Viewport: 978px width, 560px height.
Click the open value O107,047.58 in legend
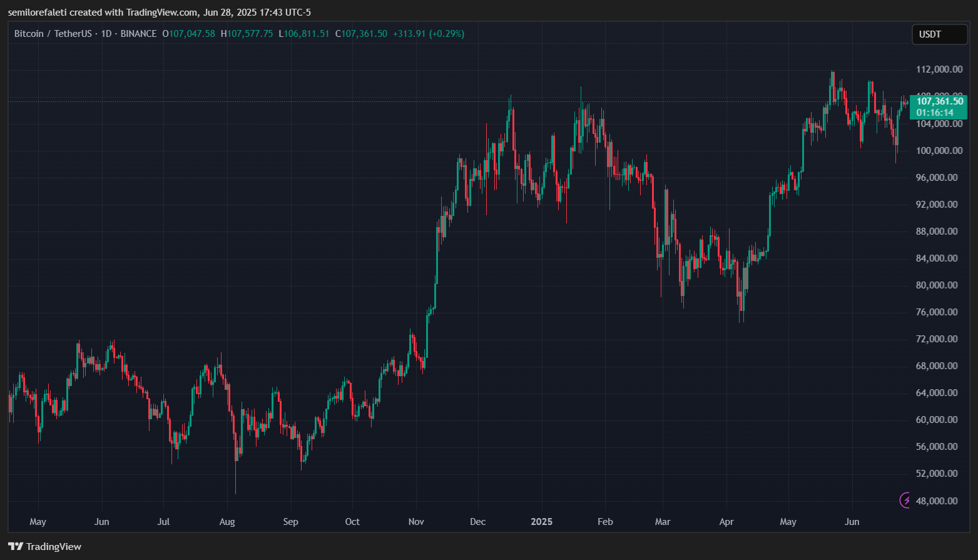tap(188, 34)
